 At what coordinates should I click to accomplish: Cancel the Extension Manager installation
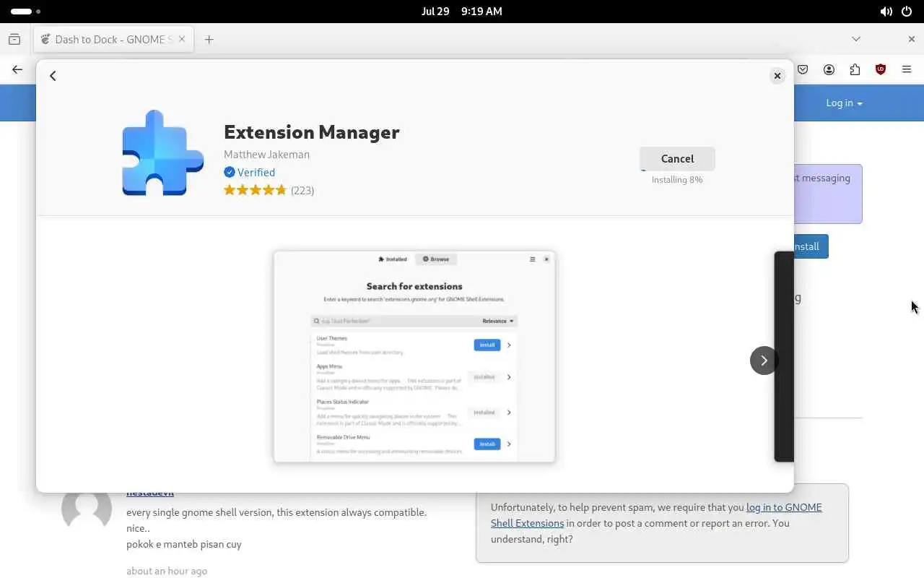click(x=677, y=159)
